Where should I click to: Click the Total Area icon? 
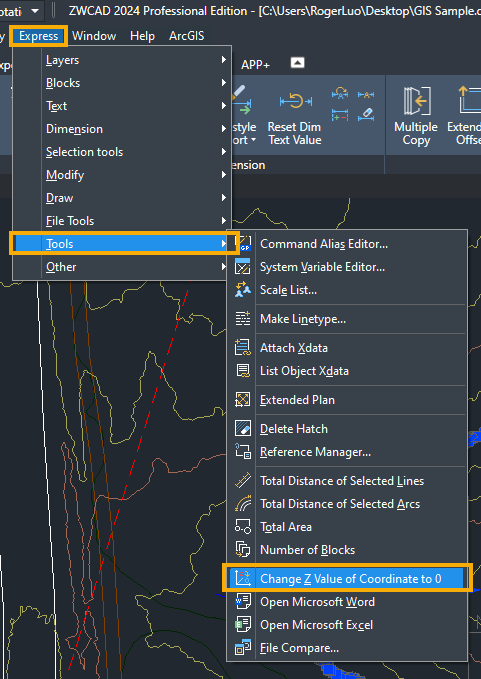(242, 527)
